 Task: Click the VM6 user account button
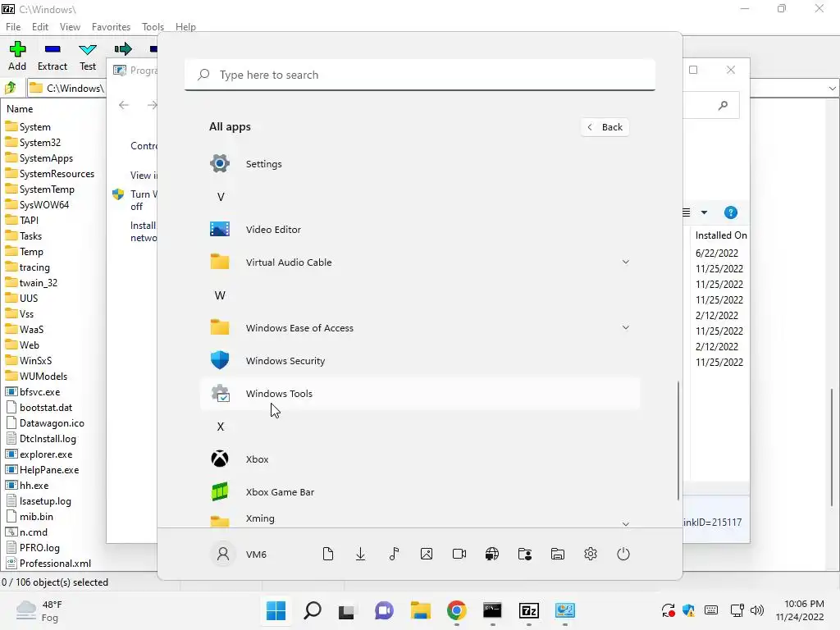point(239,554)
